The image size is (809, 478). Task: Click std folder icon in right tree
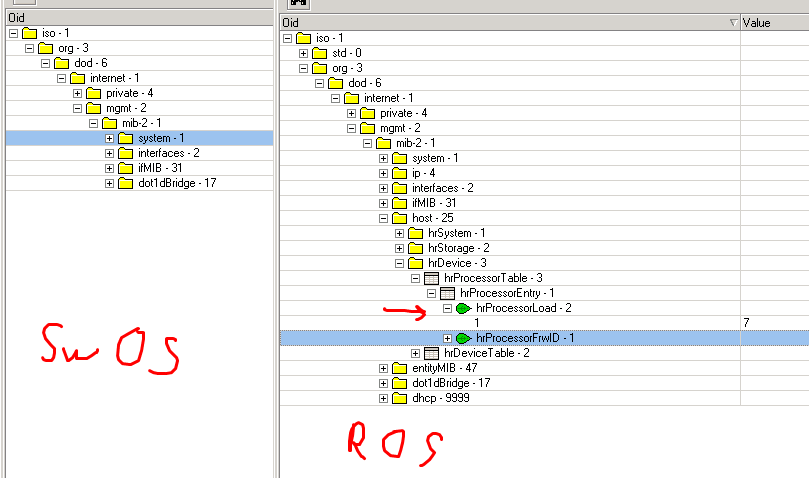coord(319,54)
